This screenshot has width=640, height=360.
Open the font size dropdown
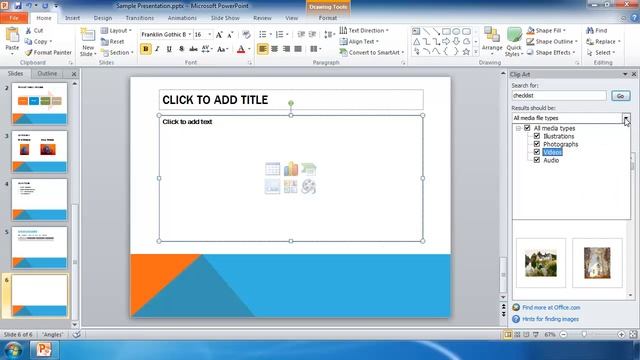(210, 35)
